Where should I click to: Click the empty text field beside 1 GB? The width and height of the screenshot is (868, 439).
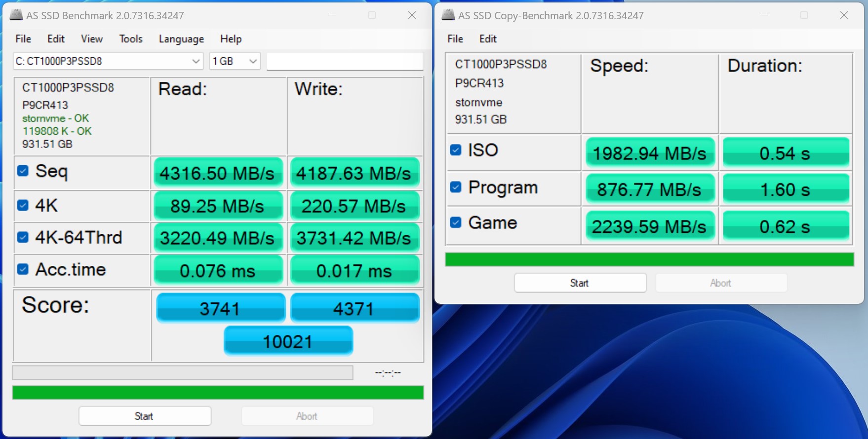344,61
